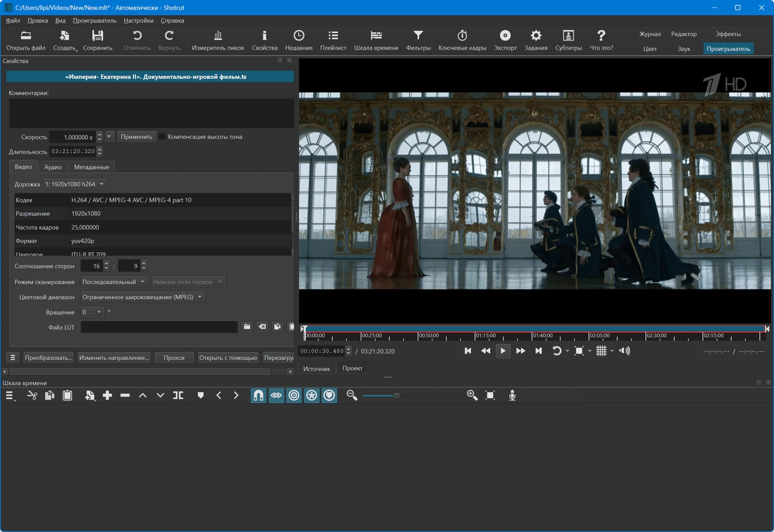This screenshot has width=774, height=532.
Task: Open the Проигрыватель menu
Action: click(94, 20)
